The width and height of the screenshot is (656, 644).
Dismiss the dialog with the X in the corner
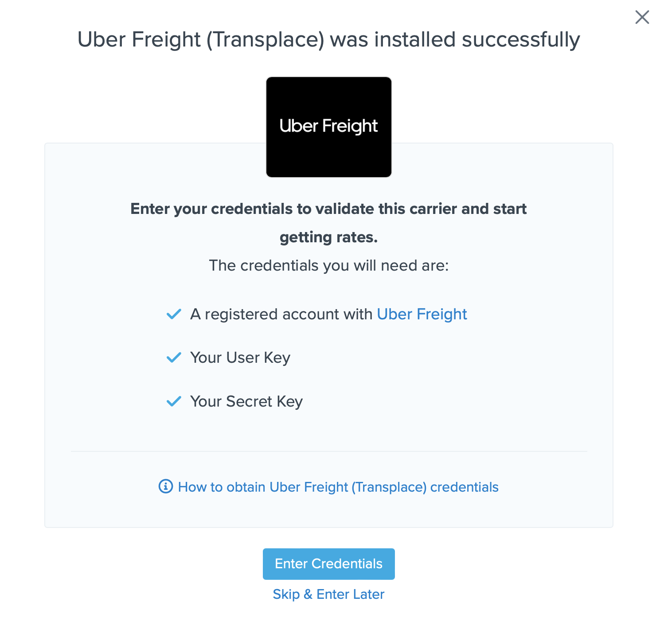642,17
